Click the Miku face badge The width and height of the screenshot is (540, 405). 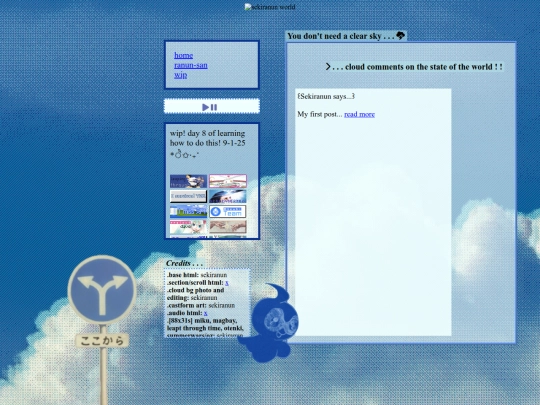[x=188, y=227]
